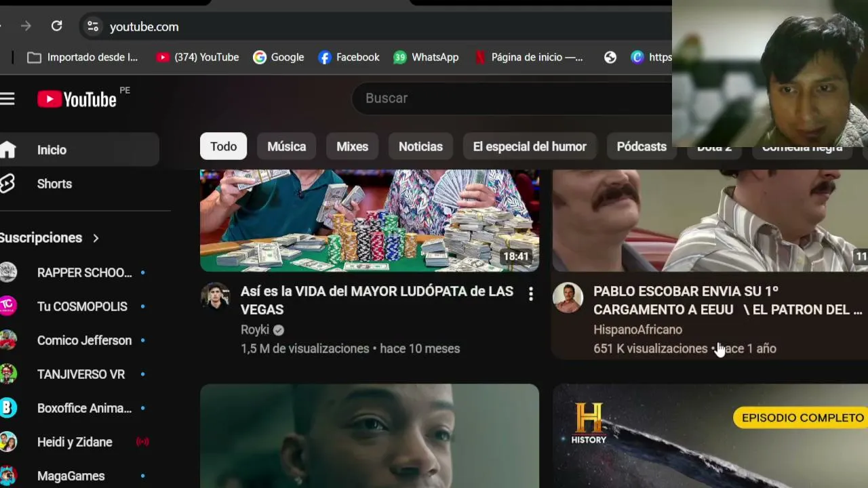The height and width of the screenshot is (488, 868).
Task: Click the text "hace 10 meses"
Action: pyautogui.click(x=420, y=348)
